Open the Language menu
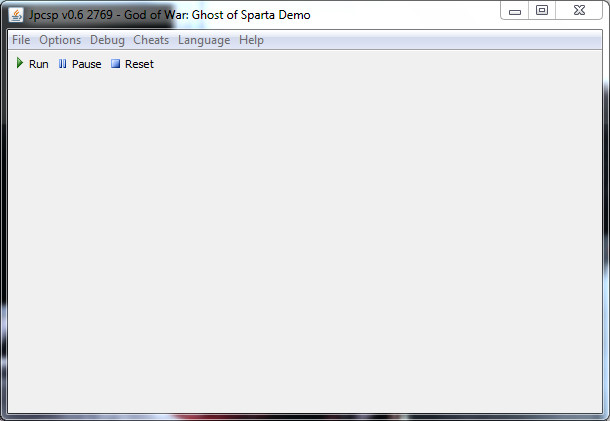The image size is (610, 421). click(x=204, y=40)
